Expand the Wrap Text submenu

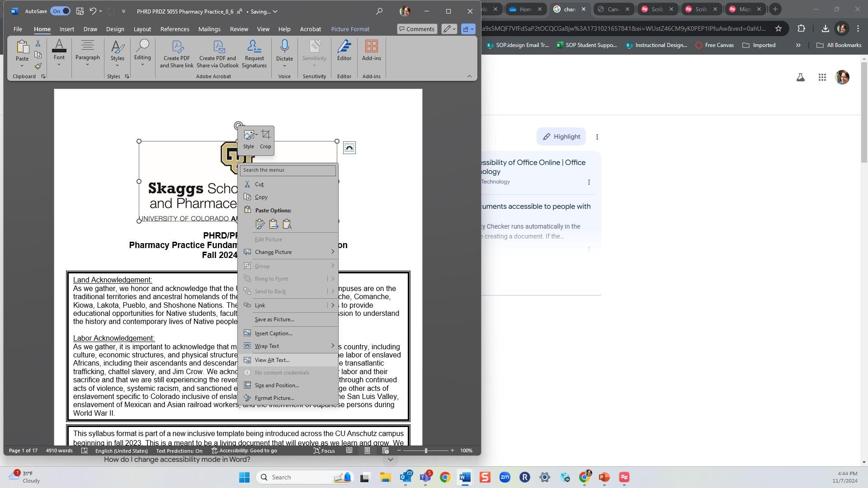[288, 346]
